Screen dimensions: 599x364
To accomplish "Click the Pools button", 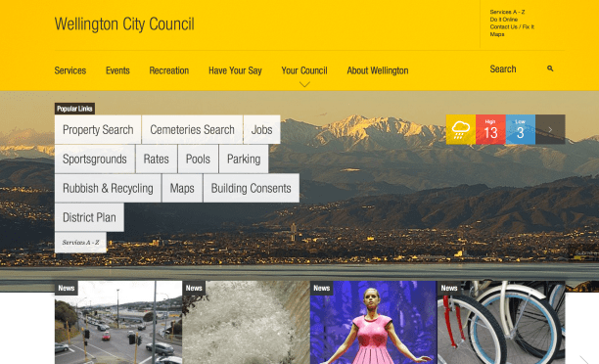I will (x=198, y=159).
